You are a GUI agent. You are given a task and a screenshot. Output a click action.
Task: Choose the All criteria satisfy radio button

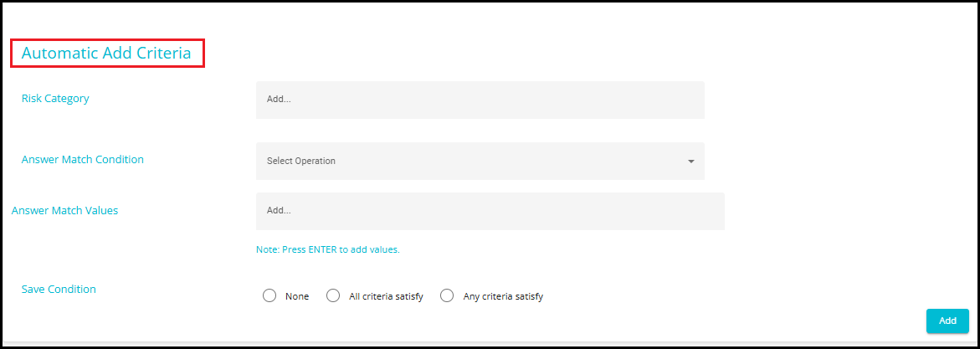333,295
